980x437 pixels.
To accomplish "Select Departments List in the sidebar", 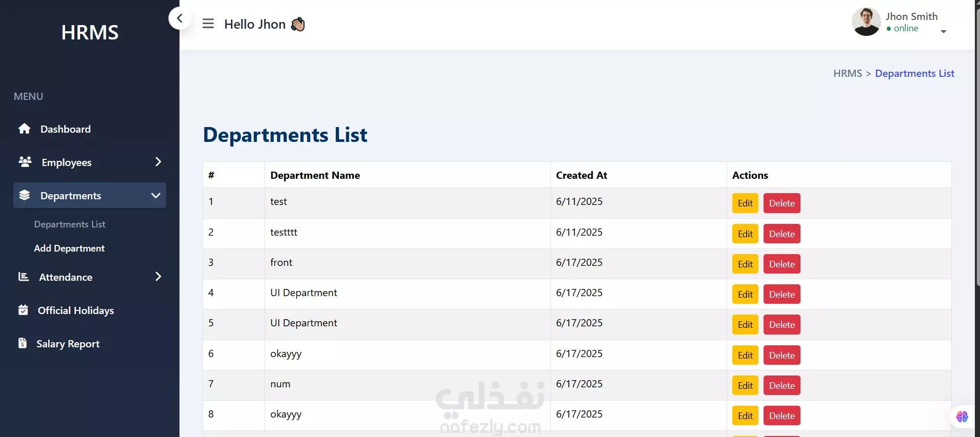I will pos(70,224).
